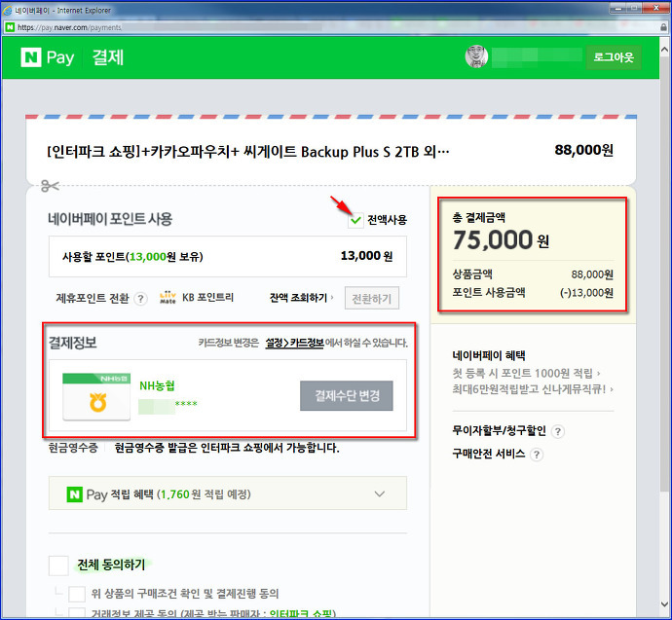Click the 결제수단 변경 button

tap(347, 395)
